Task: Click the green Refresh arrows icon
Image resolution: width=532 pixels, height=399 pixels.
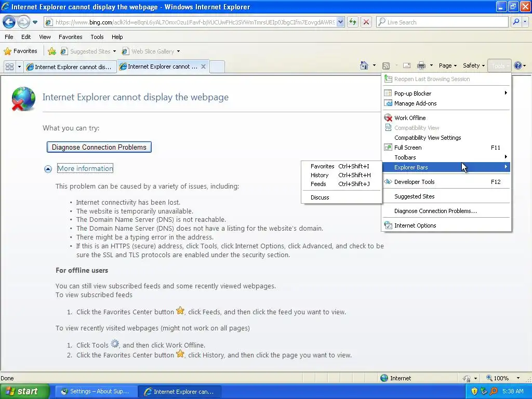Action: click(353, 22)
